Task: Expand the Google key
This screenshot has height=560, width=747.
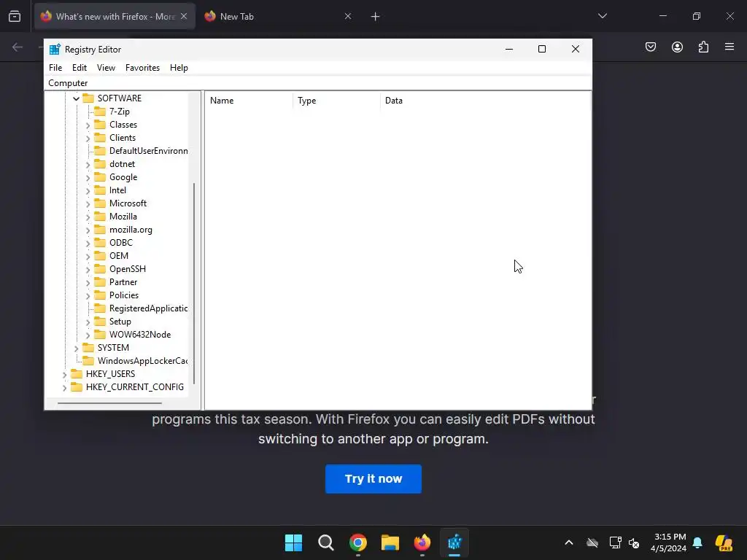Action: tap(88, 178)
